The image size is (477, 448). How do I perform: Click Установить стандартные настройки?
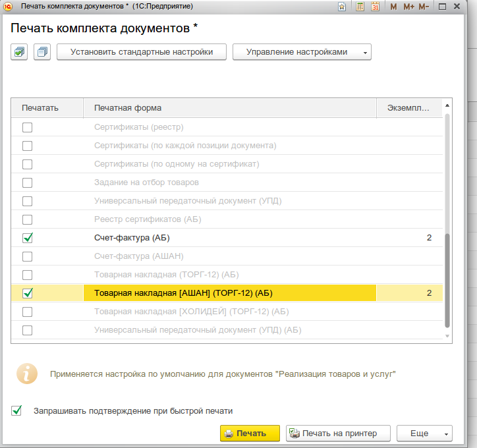click(x=142, y=52)
